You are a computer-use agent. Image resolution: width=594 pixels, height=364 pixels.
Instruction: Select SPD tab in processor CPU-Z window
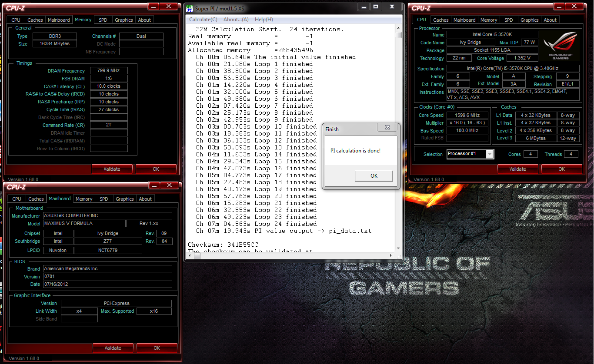tap(509, 20)
